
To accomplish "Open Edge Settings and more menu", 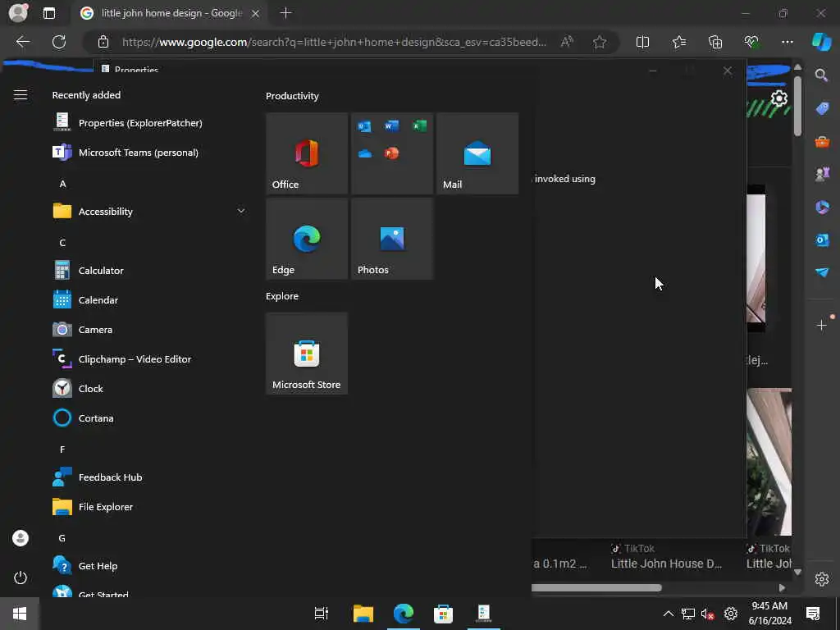I will 787,42.
